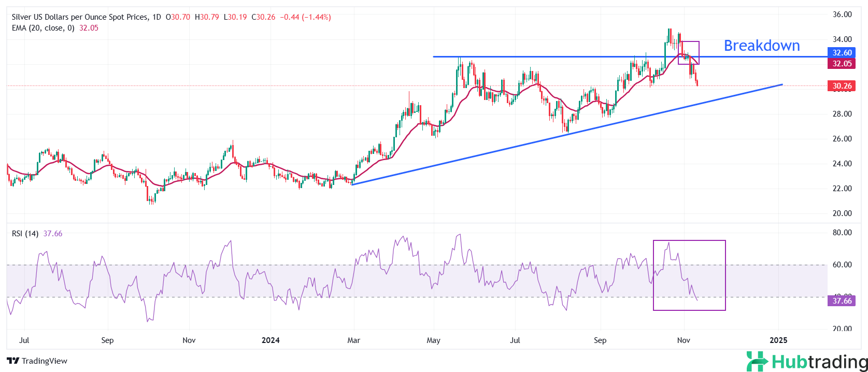Click the Breakdown text annotation

point(761,46)
